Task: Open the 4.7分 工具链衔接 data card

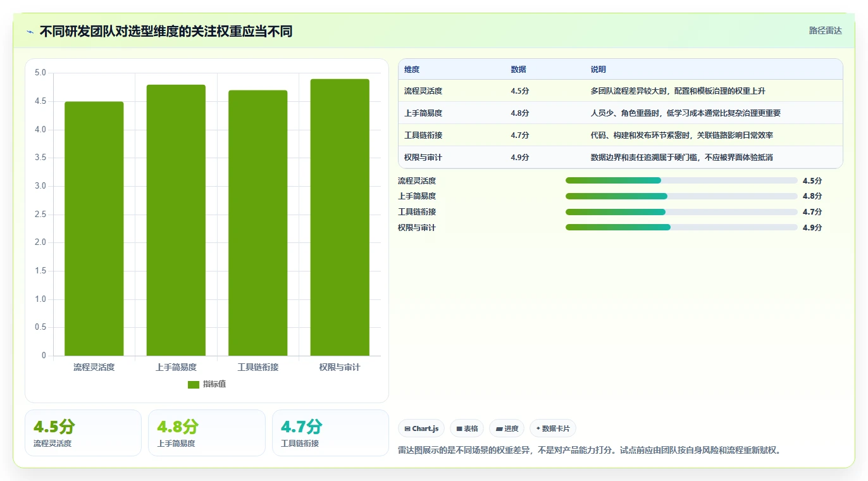Action: pos(330,433)
